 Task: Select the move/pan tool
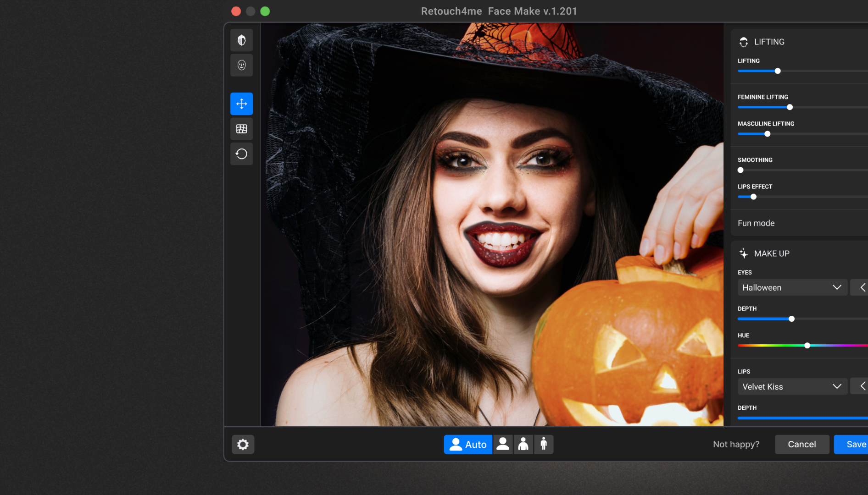tap(241, 104)
